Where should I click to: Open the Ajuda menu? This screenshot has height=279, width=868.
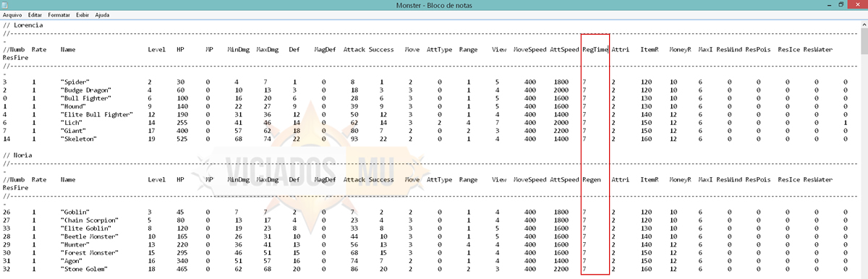click(103, 14)
